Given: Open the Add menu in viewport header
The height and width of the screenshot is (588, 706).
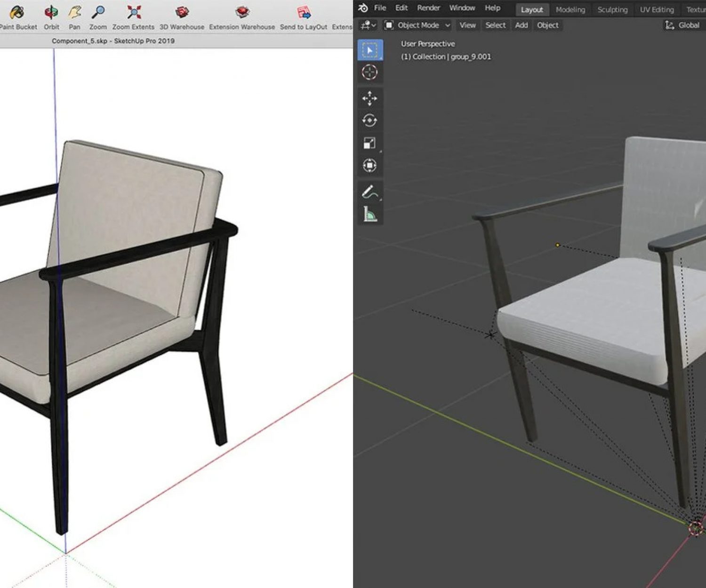Looking at the screenshot, I should [x=521, y=25].
